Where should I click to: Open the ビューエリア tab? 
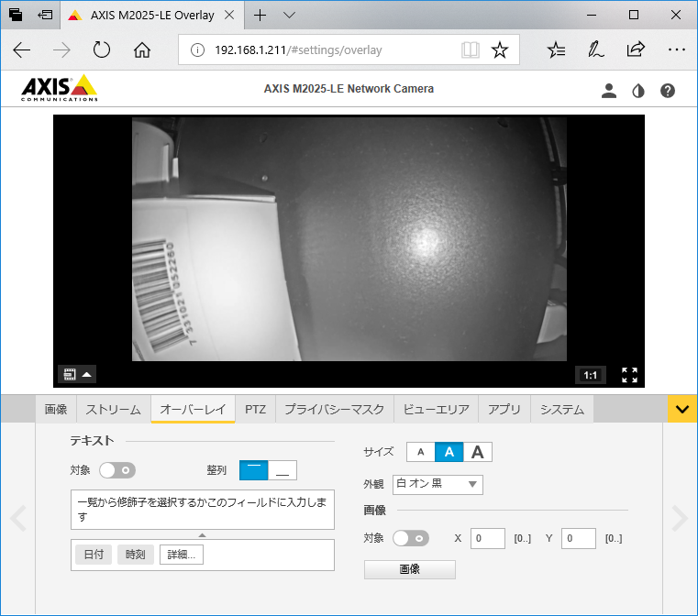(436, 409)
